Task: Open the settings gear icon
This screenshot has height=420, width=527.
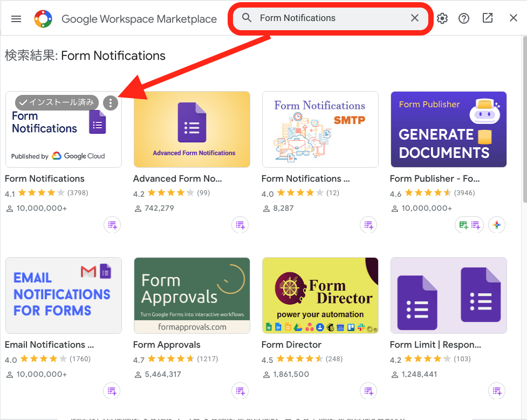Action: pos(442,18)
